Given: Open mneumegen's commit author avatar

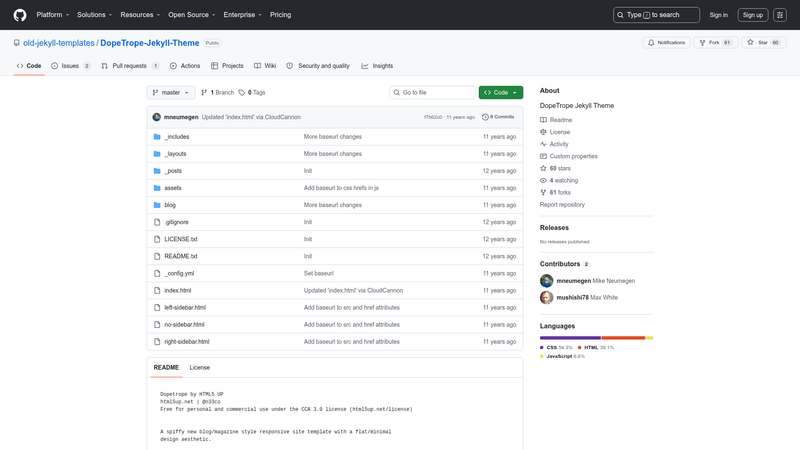Looking at the screenshot, I should [157, 117].
